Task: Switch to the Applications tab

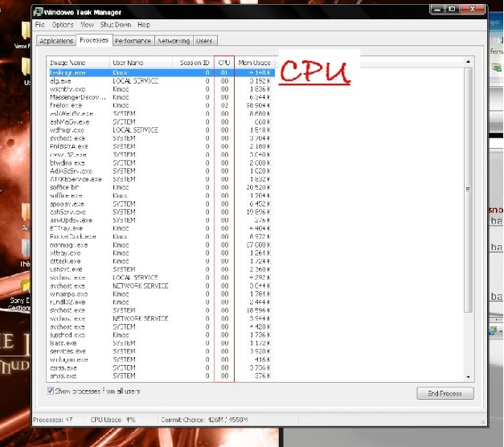Action: tap(56, 41)
